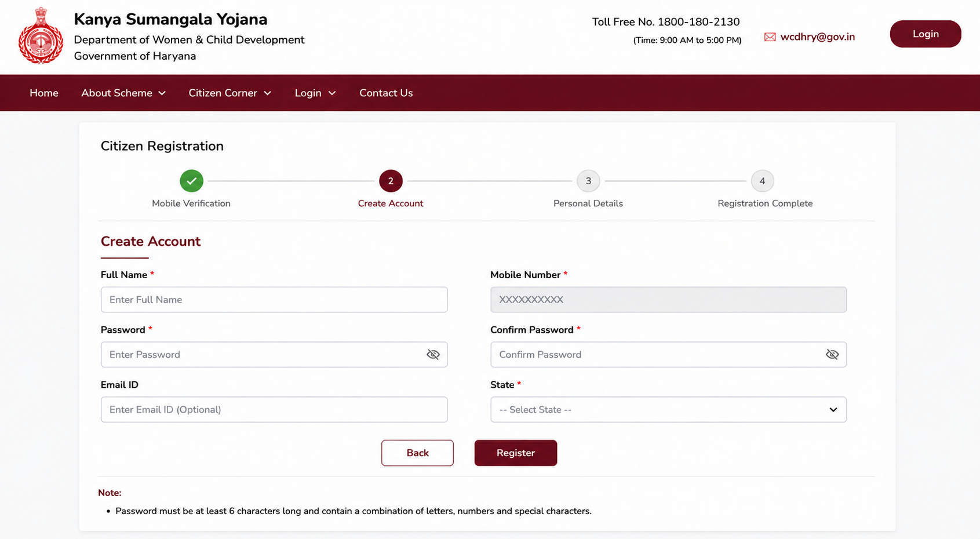Focus the Enter Password input field
This screenshot has height=539, width=980.
(x=274, y=355)
